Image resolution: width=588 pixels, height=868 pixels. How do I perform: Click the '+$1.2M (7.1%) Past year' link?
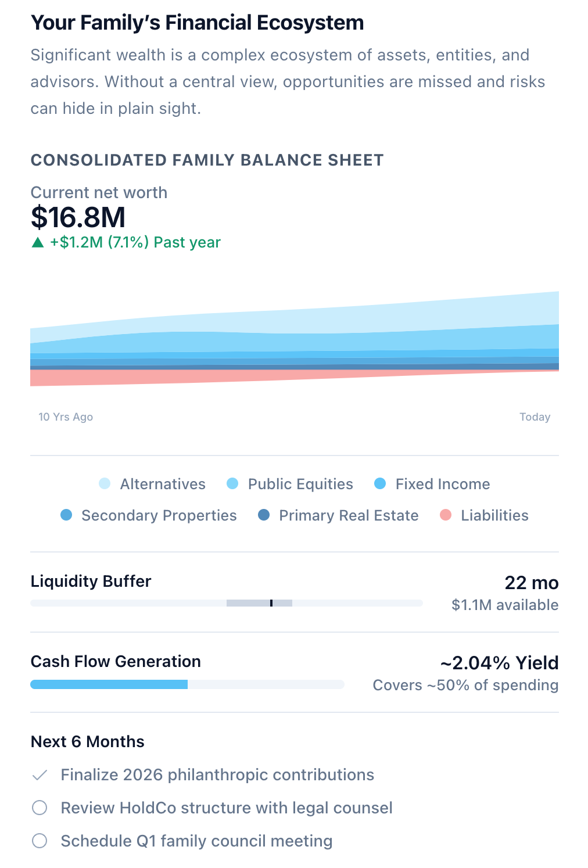pos(134,242)
